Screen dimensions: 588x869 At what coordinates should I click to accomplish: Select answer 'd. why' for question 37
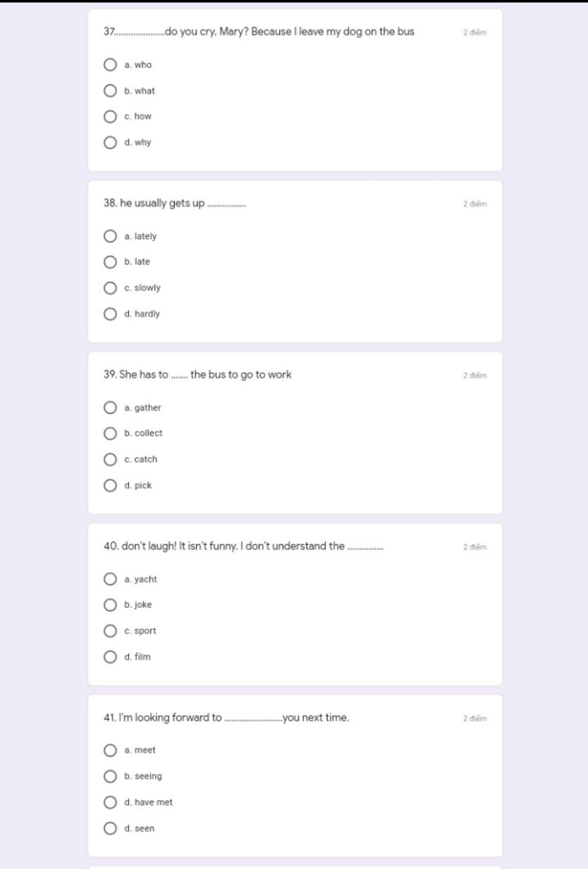click(110, 142)
